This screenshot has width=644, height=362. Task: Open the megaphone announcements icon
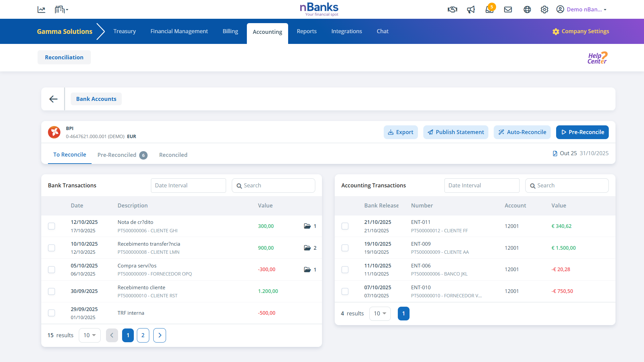click(x=471, y=10)
